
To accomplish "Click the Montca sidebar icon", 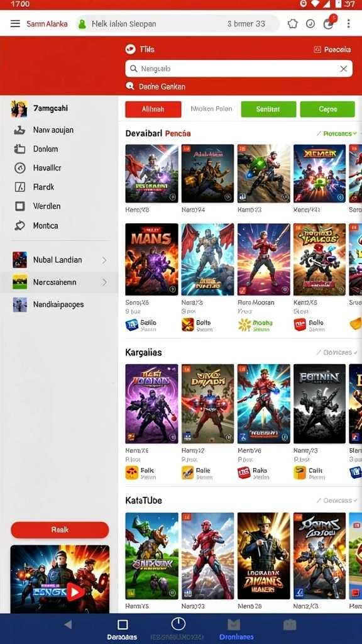I will coord(19,226).
